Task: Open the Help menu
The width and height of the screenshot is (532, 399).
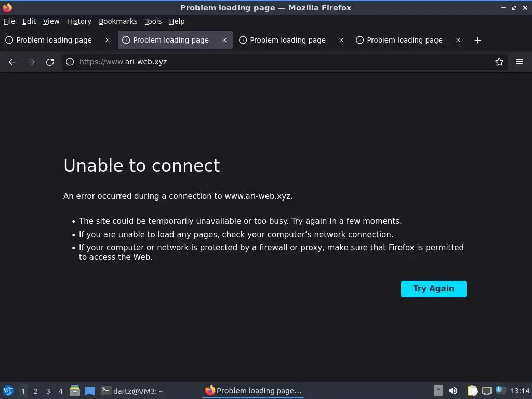Action: tap(177, 21)
